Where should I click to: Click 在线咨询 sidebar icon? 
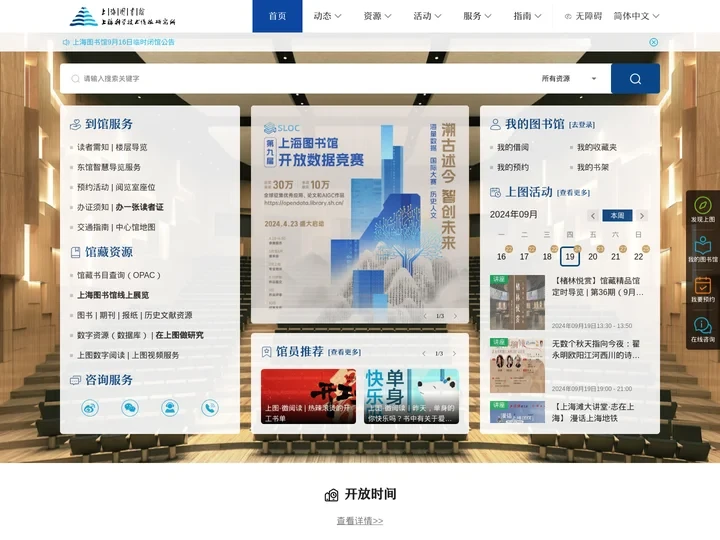tap(703, 330)
